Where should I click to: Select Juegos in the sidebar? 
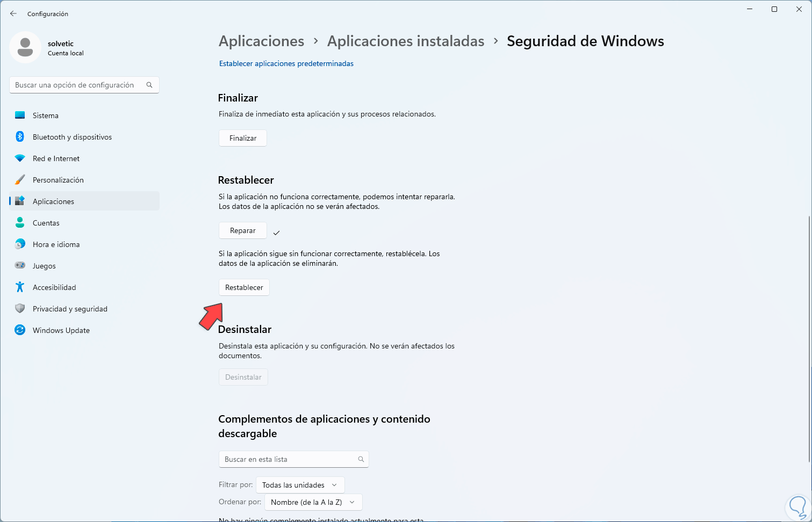tap(84, 266)
